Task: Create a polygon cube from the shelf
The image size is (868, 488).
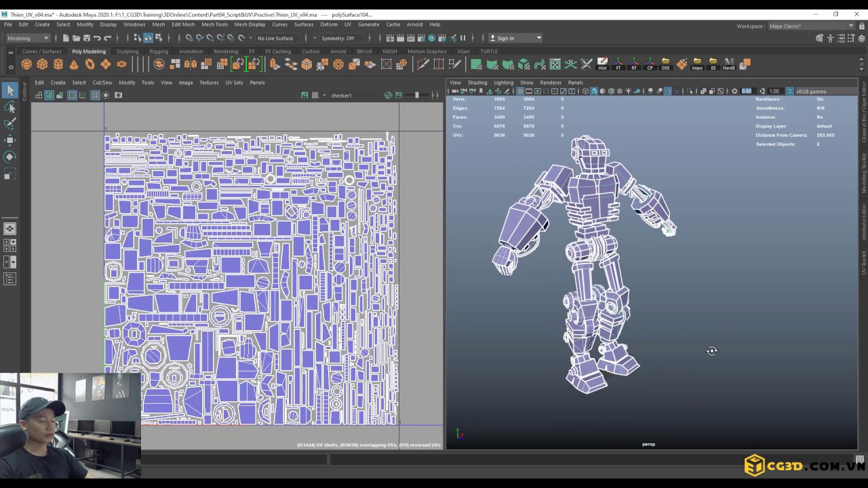Action: pyautogui.click(x=42, y=64)
